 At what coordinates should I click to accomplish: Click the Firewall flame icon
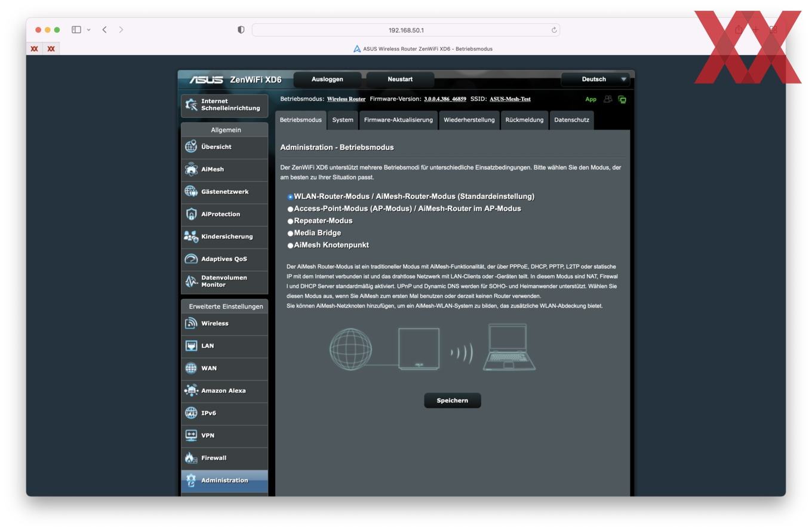point(191,458)
